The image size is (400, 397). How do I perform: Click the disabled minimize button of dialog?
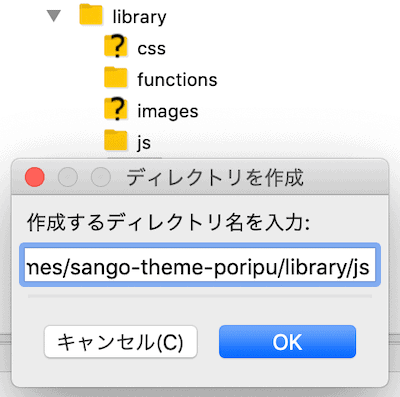pyautogui.click(x=68, y=177)
